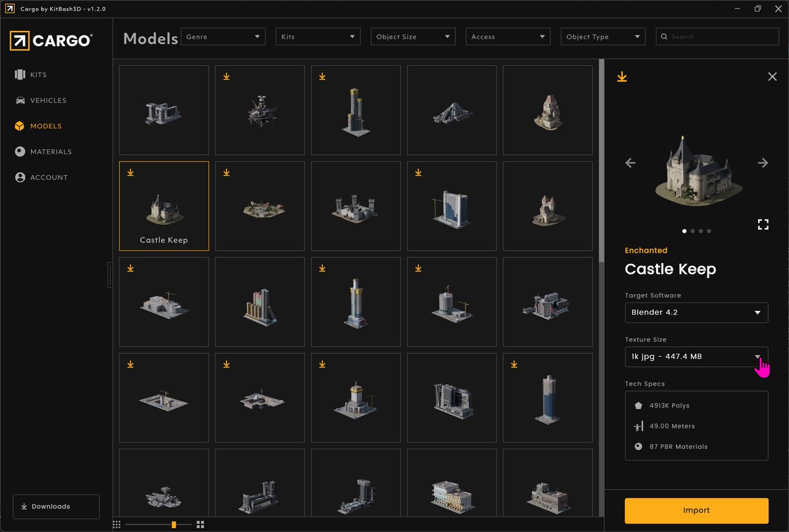Open the Vehicles section
The height and width of the screenshot is (532, 789).
[41, 101]
